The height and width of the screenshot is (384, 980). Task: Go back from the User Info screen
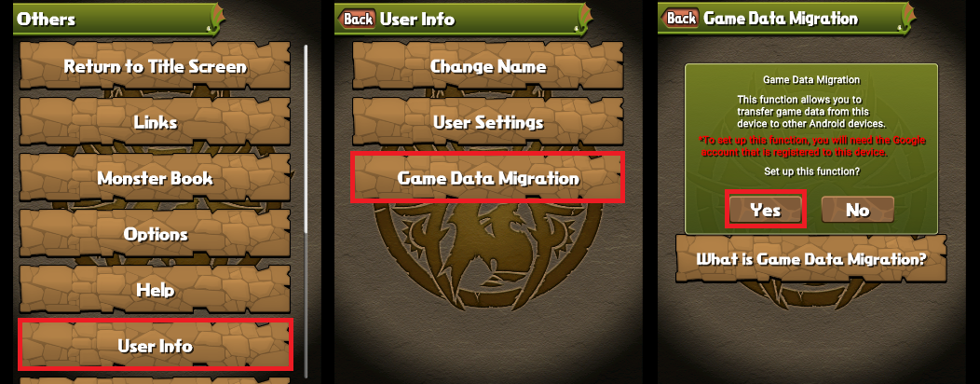[x=358, y=19]
